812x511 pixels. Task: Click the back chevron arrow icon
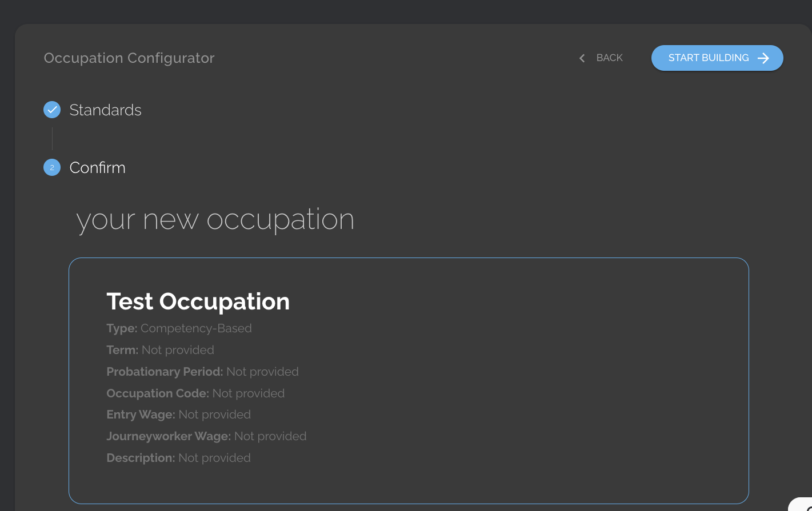[x=582, y=58]
